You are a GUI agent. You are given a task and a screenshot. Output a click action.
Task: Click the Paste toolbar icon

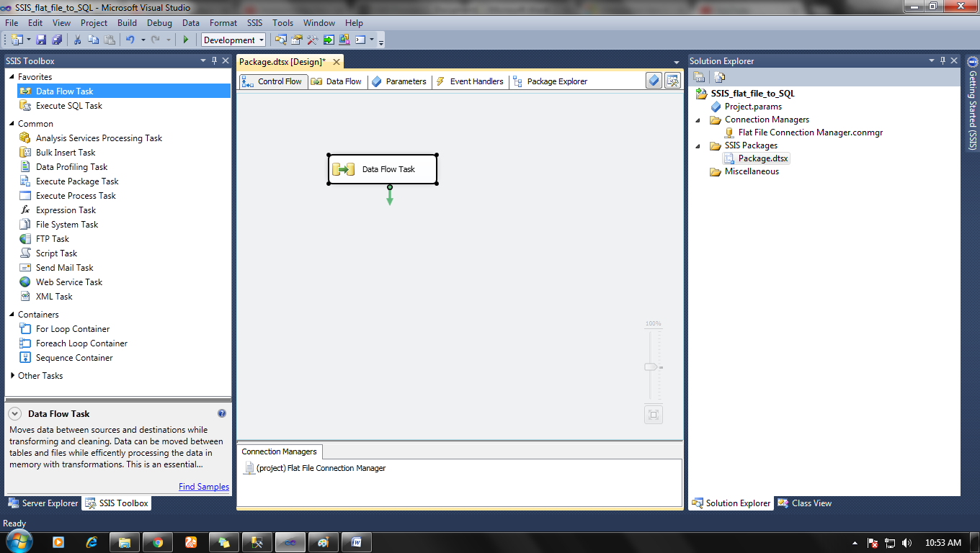coord(109,40)
